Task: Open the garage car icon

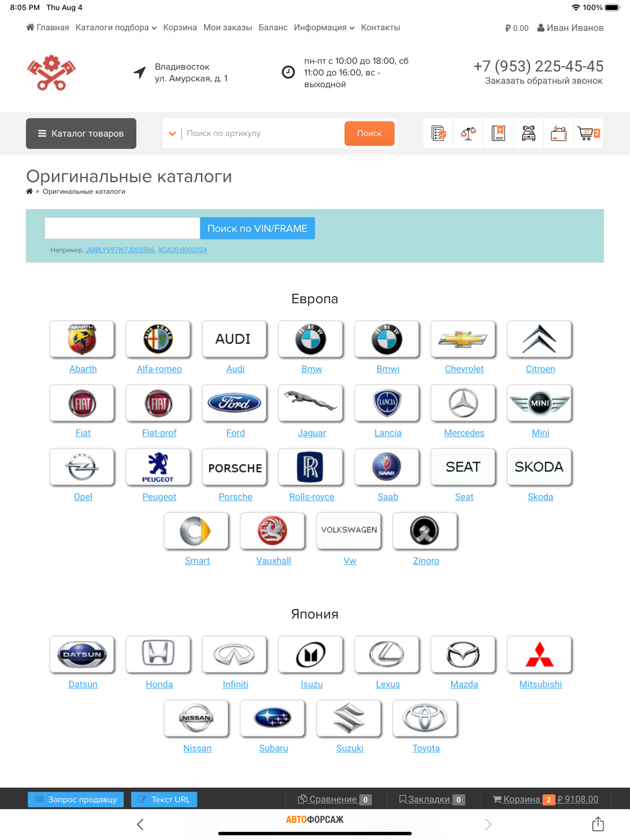Action: (529, 133)
